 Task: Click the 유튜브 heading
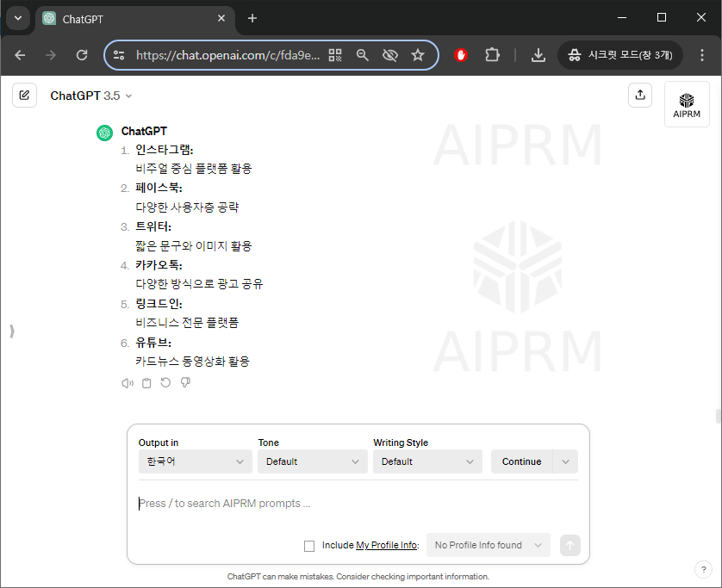(153, 343)
